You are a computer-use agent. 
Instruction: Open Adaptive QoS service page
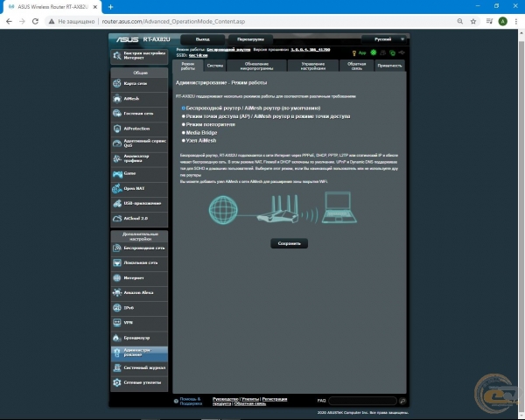[139, 143]
